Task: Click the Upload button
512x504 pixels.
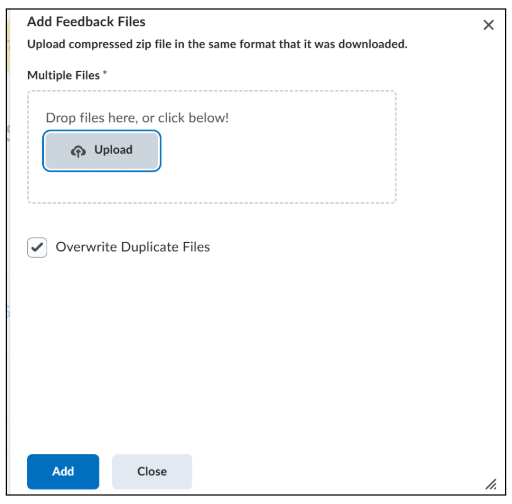Action: (102, 151)
